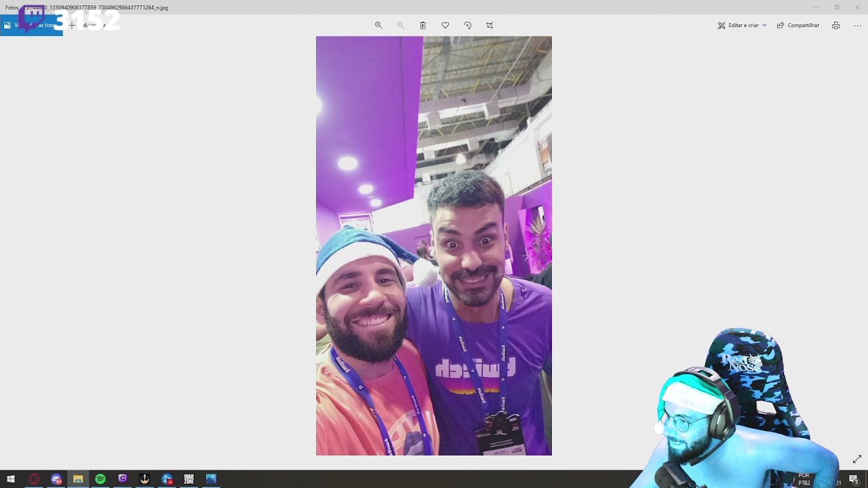Click the add plus button in toolbar
Screen dimensions: 868x488
click(x=72, y=25)
